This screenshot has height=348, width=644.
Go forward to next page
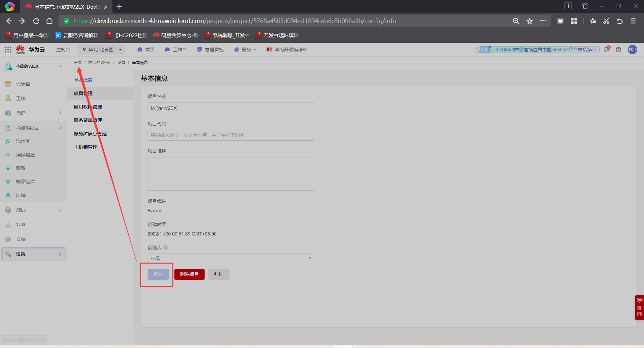click(22, 21)
